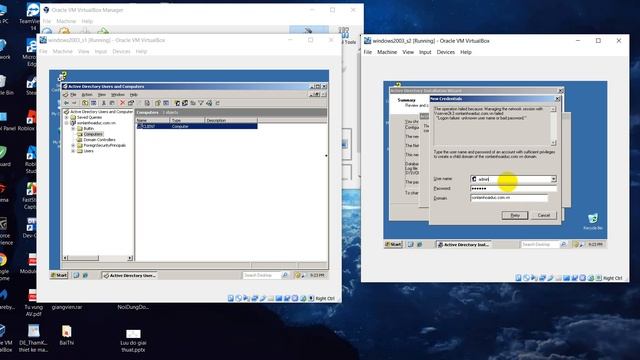Click Description column header in Computers list
Viewport: 640px width, 360px height.
pos(231,120)
